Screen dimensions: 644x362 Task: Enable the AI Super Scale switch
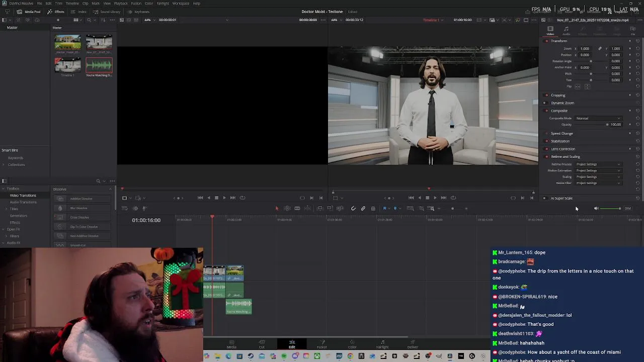[545, 198]
